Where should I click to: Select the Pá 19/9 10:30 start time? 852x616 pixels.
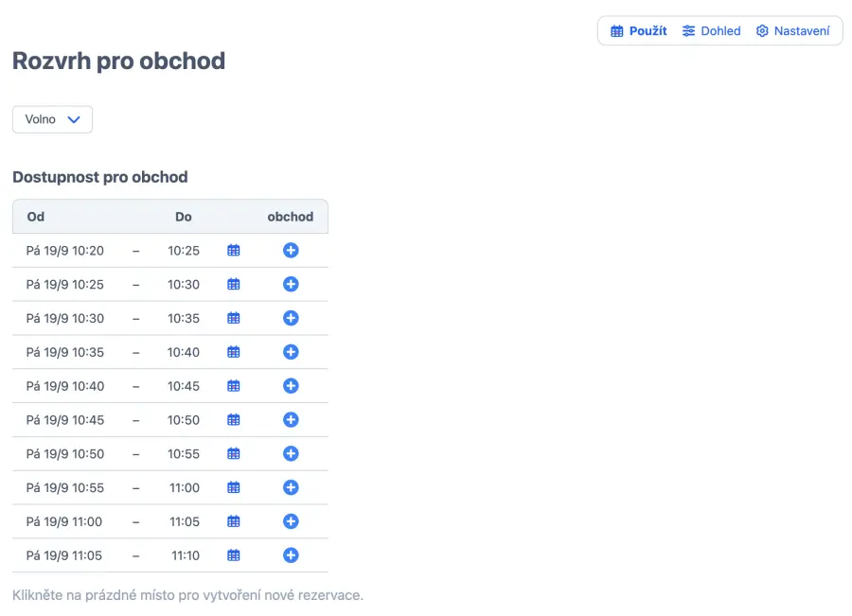pyautogui.click(x=65, y=319)
